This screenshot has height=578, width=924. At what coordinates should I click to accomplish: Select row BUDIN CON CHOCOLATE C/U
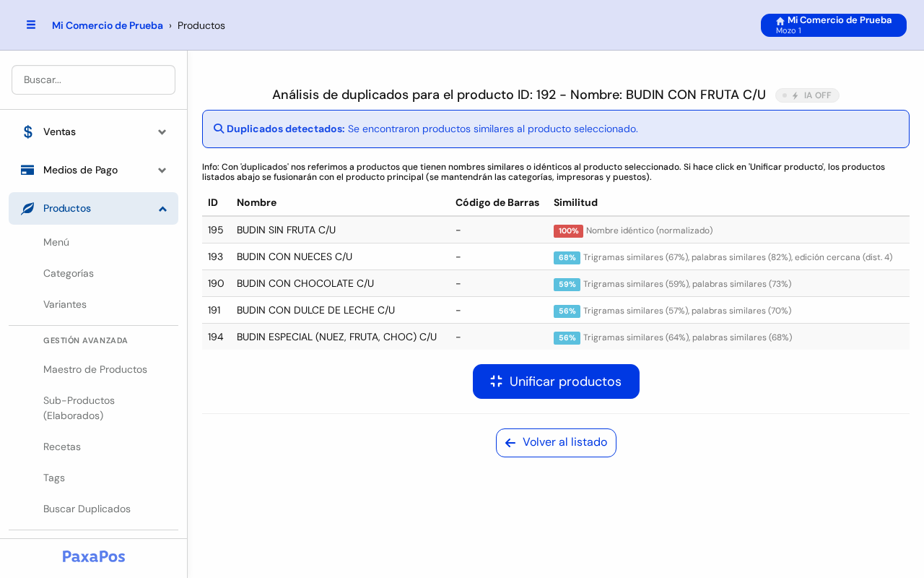click(556, 284)
